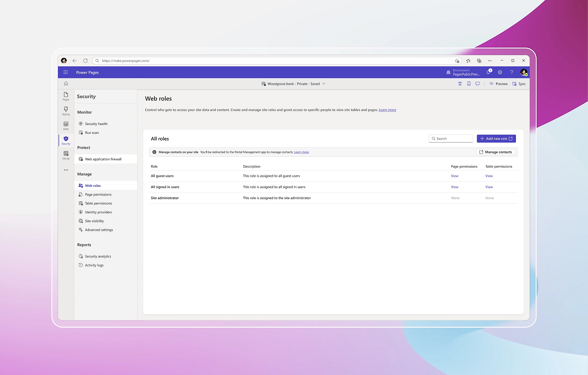
Task: Click the Sync button
Action: (x=519, y=84)
